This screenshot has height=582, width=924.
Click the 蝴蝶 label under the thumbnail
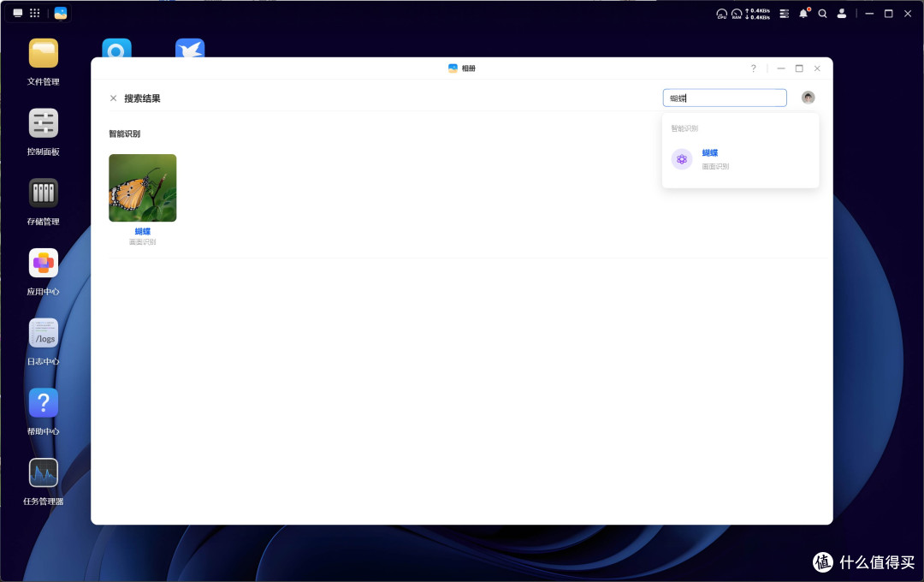point(143,232)
